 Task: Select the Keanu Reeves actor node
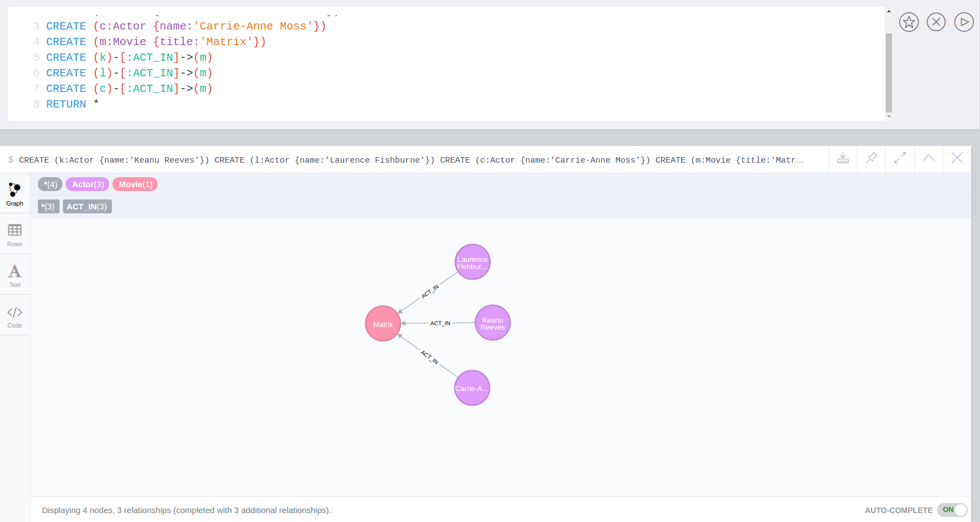[x=493, y=323]
